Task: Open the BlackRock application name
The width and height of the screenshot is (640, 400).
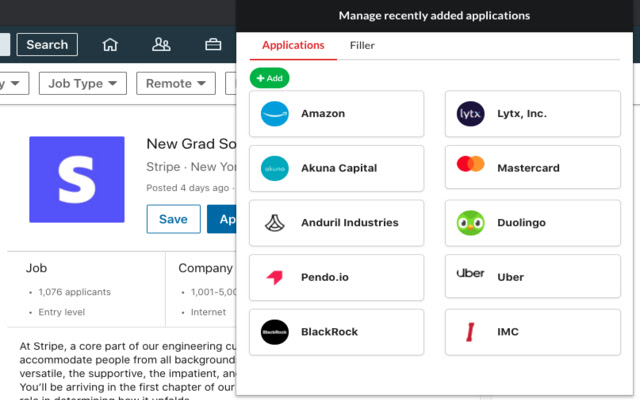Action: [x=329, y=332]
